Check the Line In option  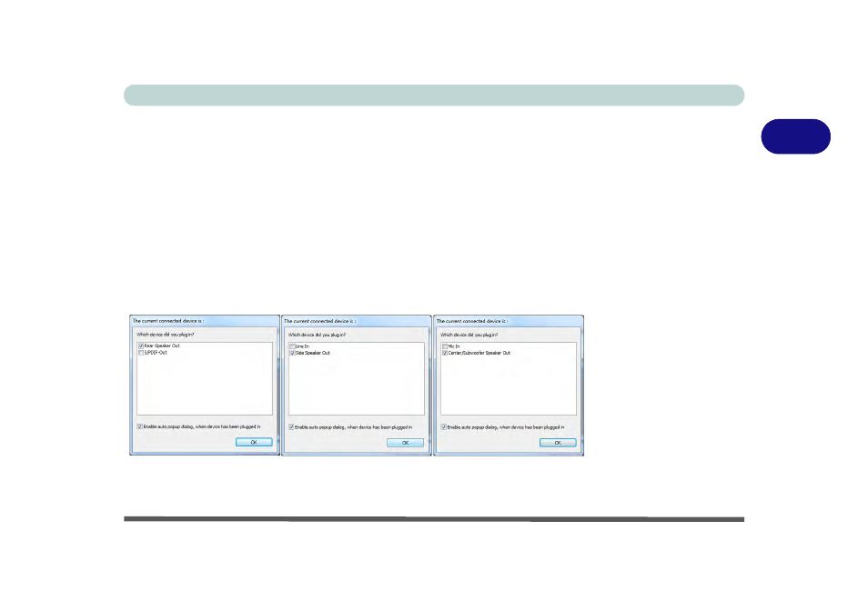pyautogui.click(x=292, y=346)
